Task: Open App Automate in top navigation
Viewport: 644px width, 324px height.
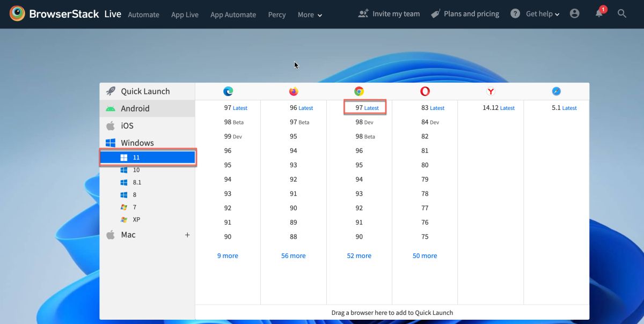Action: [233, 14]
